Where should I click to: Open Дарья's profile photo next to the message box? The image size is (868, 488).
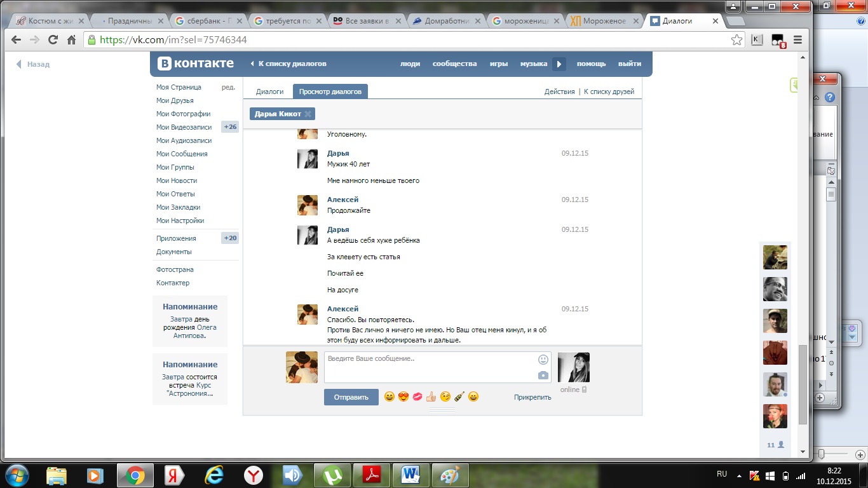click(x=574, y=368)
